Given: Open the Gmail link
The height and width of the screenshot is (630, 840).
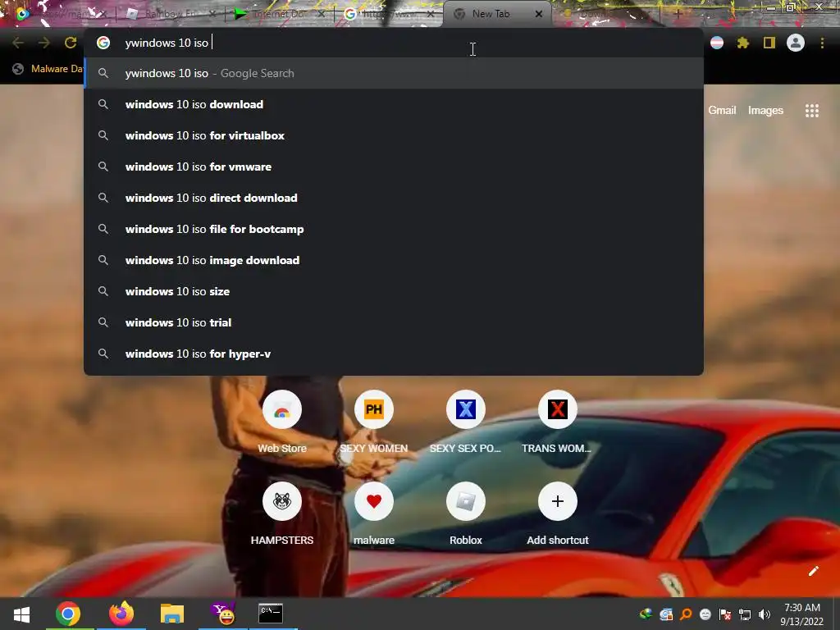Looking at the screenshot, I should coord(722,111).
